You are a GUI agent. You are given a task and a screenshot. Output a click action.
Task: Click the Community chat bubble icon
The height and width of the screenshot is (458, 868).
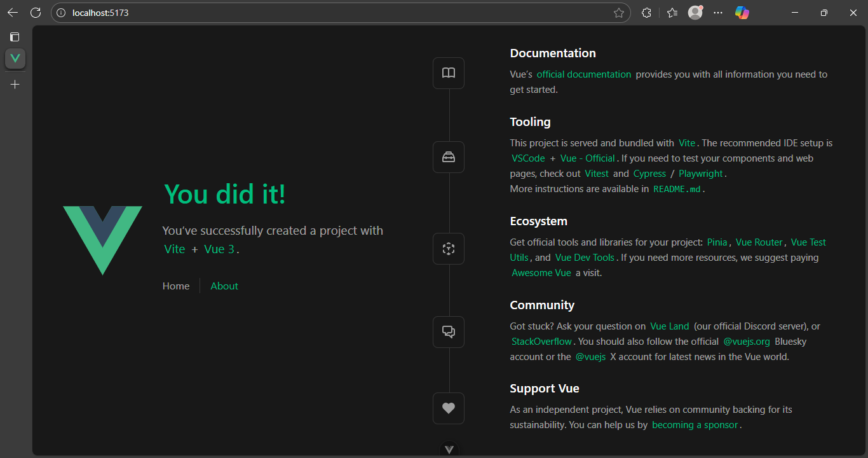point(448,331)
